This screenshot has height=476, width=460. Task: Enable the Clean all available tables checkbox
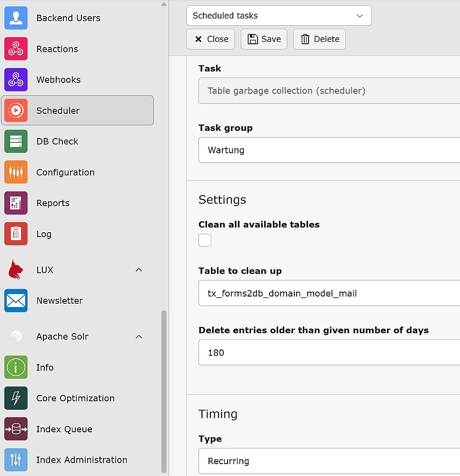click(x=205, y=240)
